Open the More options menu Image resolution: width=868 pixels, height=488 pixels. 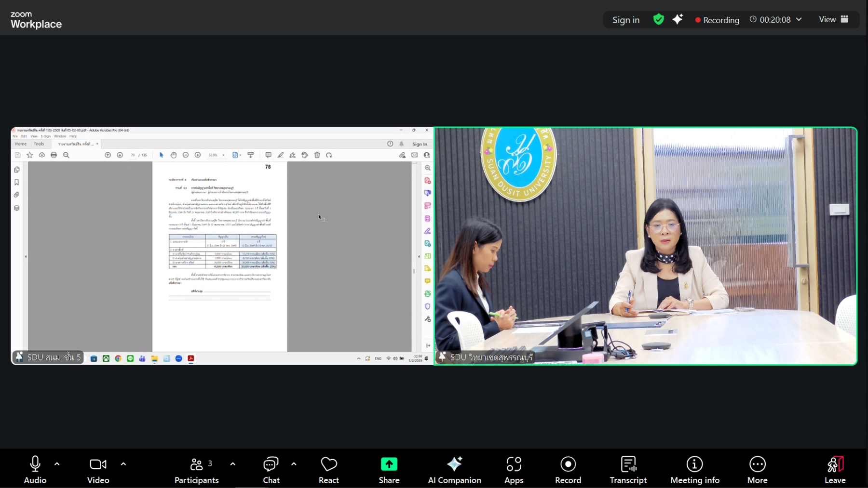tap(757, 469)
